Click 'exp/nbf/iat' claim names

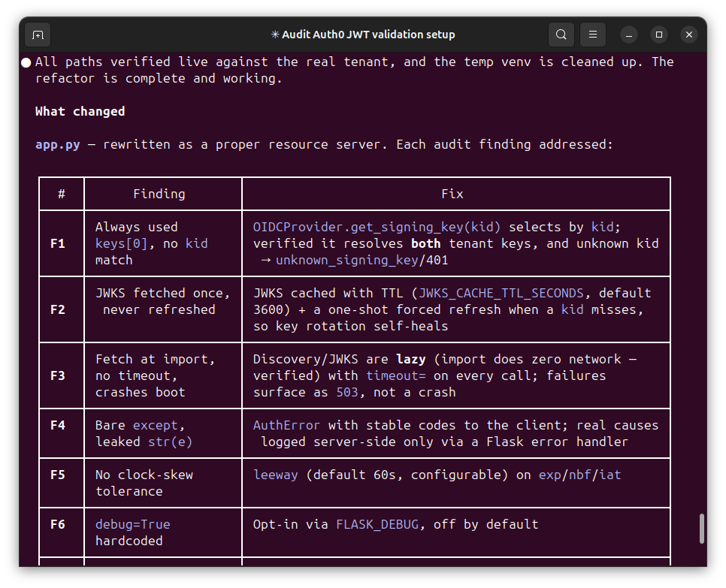[579, 475]
